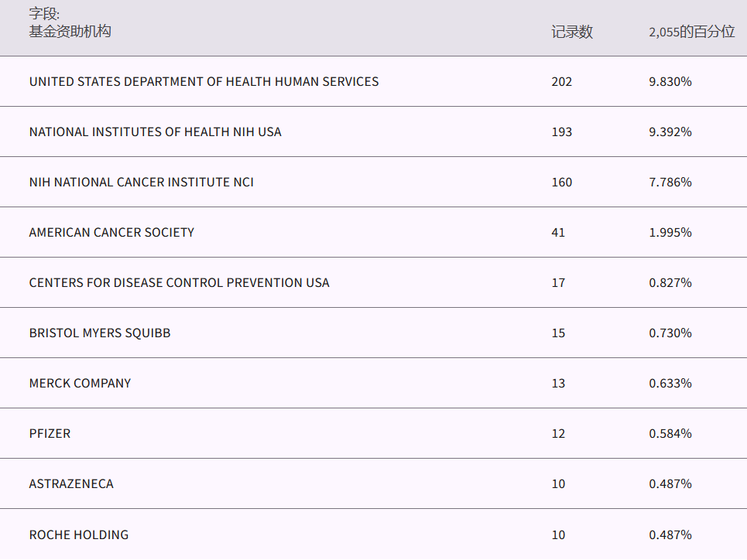747x560 pixels.
Task: Click Roche Holding funding agency
Action: 79,534
